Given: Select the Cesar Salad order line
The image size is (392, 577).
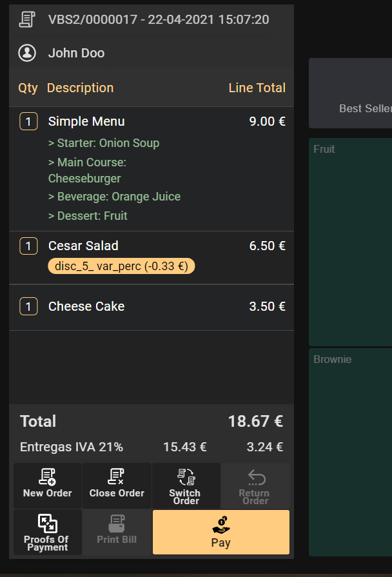Looking at the screenshot, I should [83, 246].
